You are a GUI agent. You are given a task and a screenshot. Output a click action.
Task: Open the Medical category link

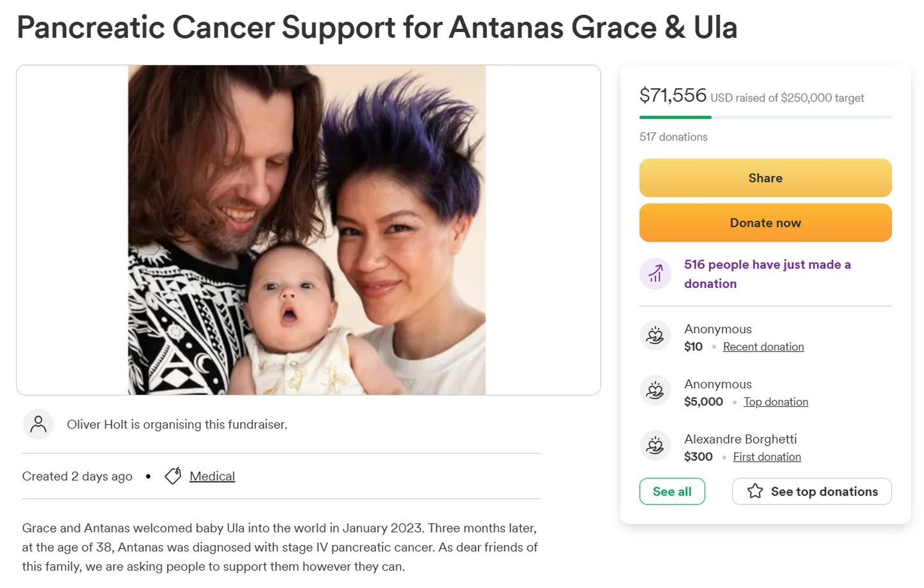[212, 476]
